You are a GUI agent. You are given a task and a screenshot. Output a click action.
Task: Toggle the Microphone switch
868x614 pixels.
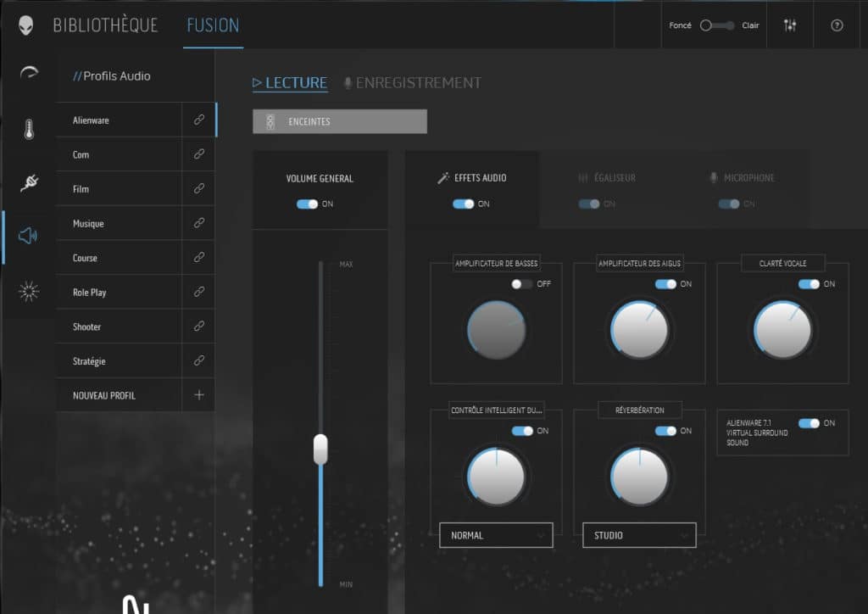click(728, 204)
